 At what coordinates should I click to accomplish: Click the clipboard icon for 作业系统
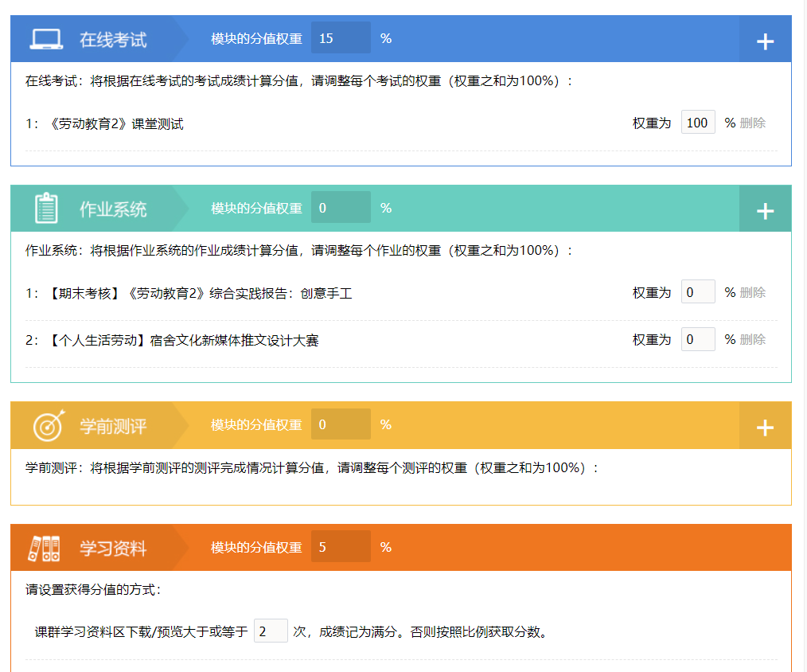(x=46, y=208)
